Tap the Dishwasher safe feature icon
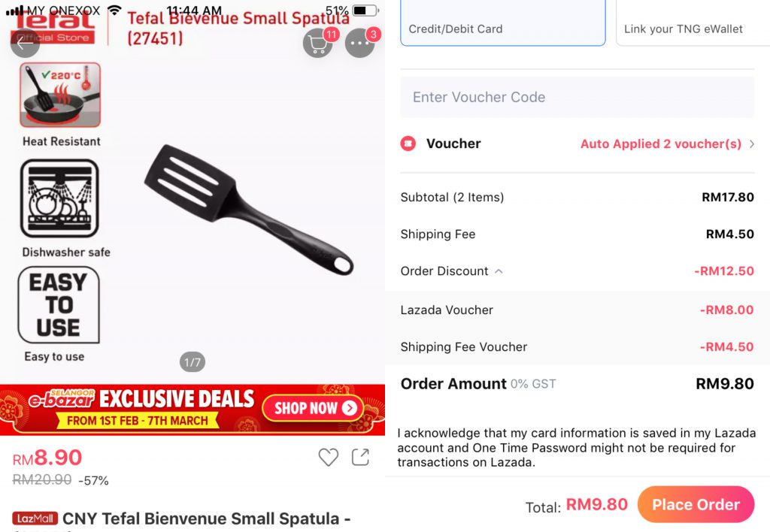770x532 pixels. point(59,198)
